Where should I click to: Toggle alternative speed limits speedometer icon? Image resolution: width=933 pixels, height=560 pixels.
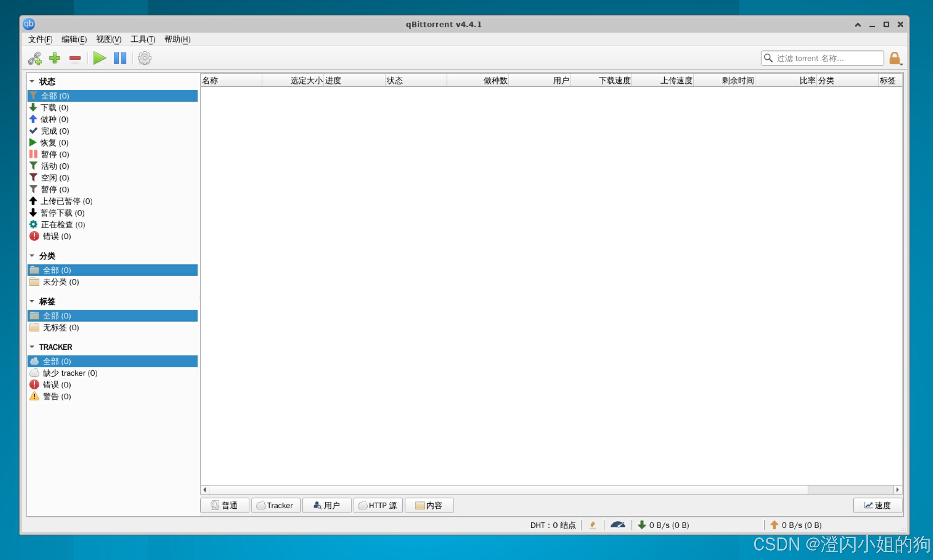tap(617, 525)
